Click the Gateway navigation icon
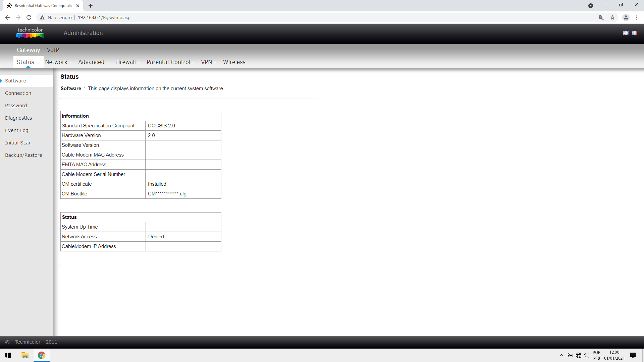This screenshot has width=644, height=362. [x=28, y=50]
